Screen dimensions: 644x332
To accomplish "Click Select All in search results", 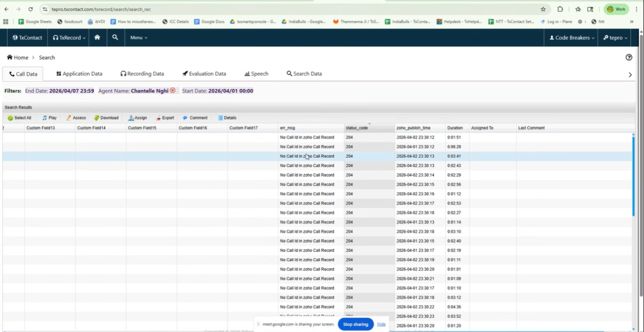I will coord(19,118).
